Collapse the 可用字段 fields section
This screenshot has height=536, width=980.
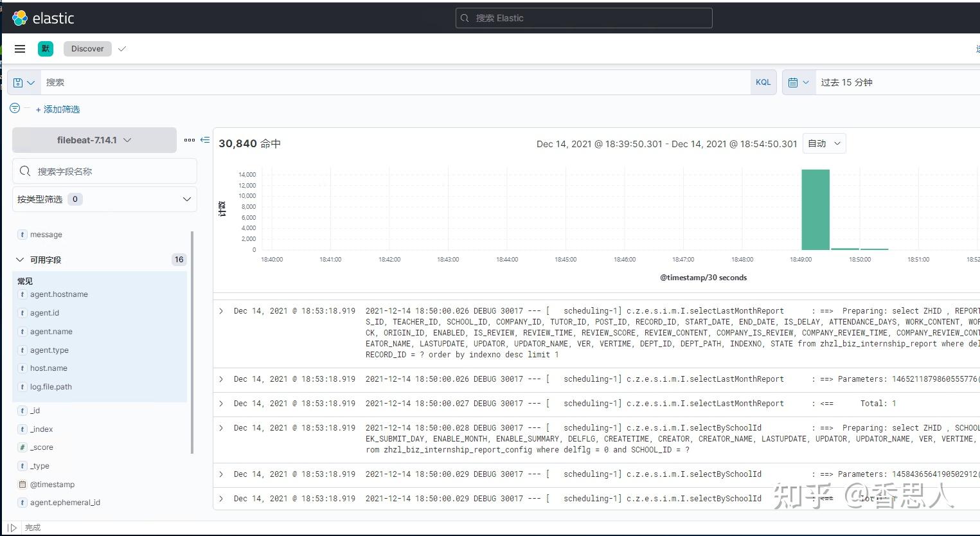20,260
